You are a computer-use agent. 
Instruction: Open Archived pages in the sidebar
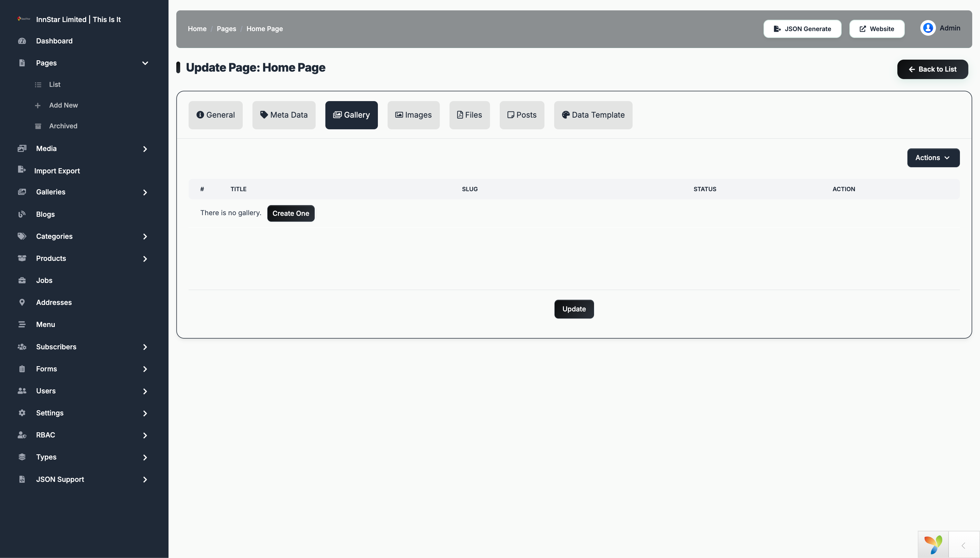(63, 126)
